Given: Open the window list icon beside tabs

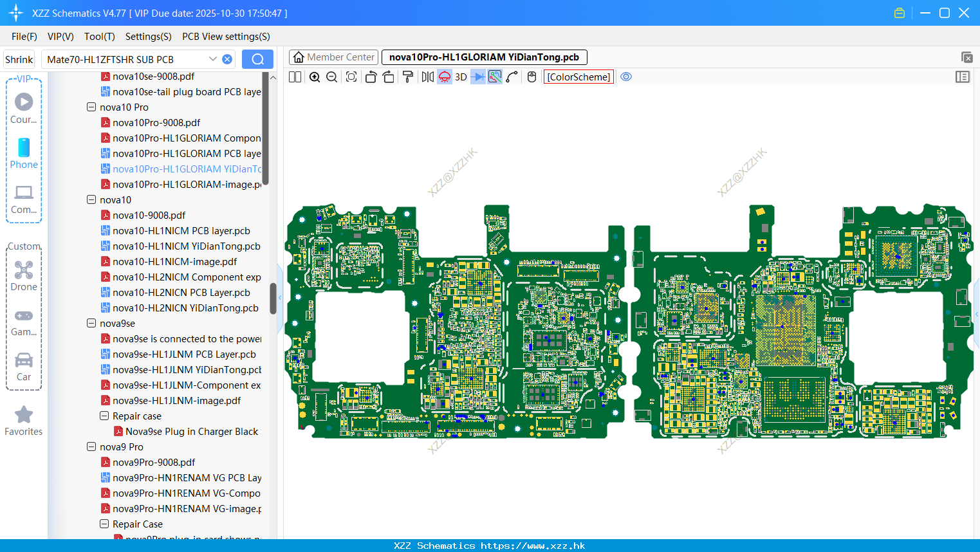Looking at the screenshot, I should click(x=966, y=57).
